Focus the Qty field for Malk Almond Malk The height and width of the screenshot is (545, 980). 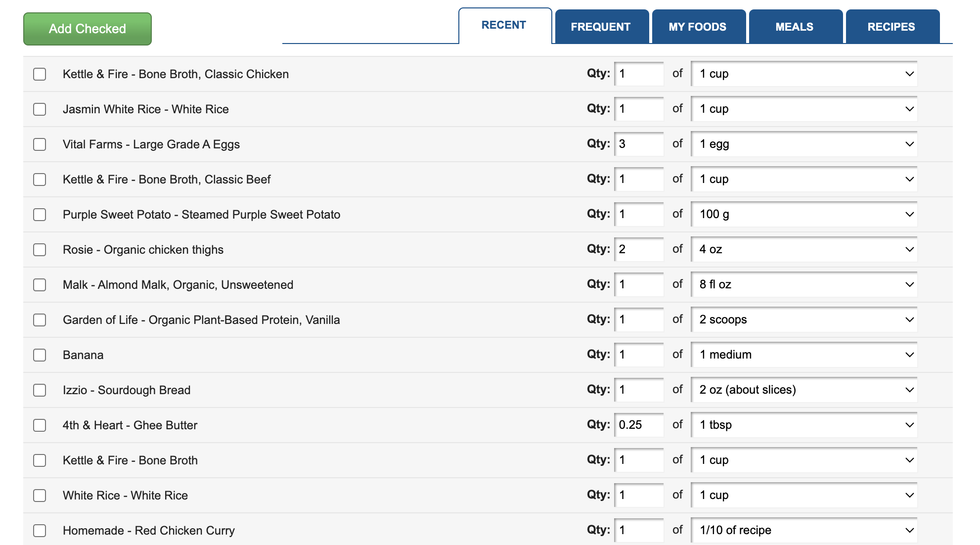click(x=639, y=284)
